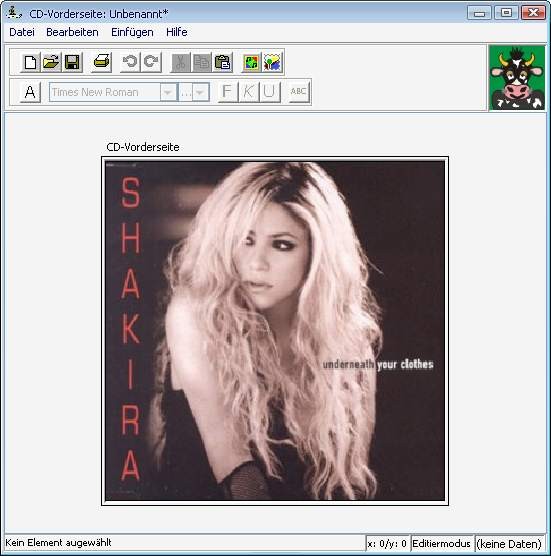Click the New document icon

point(30,62)
